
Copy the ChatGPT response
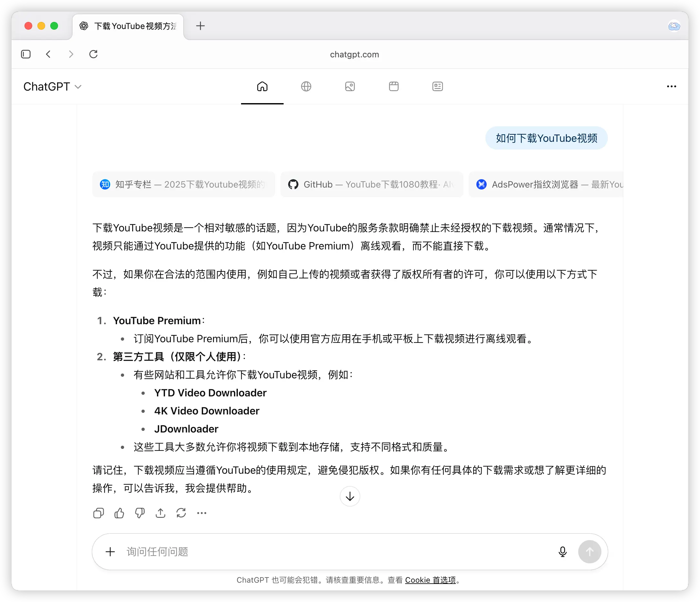[x=98, y=513]
